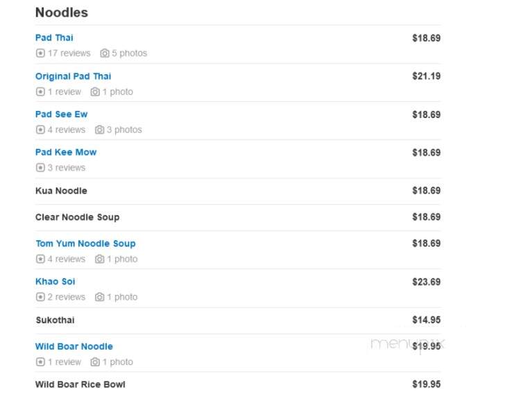Screen dimensions: 532x401
Task: Click the camera icon beside 3 photos
Action: [x=99, y=130]
